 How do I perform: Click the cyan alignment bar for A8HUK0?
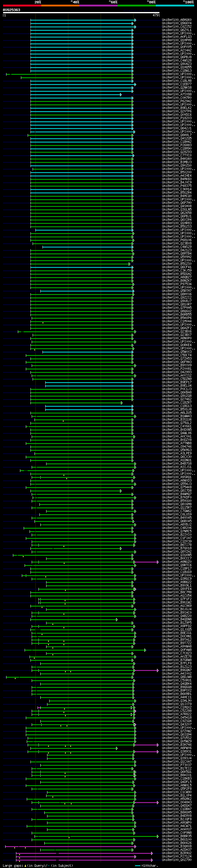[83, 20]
